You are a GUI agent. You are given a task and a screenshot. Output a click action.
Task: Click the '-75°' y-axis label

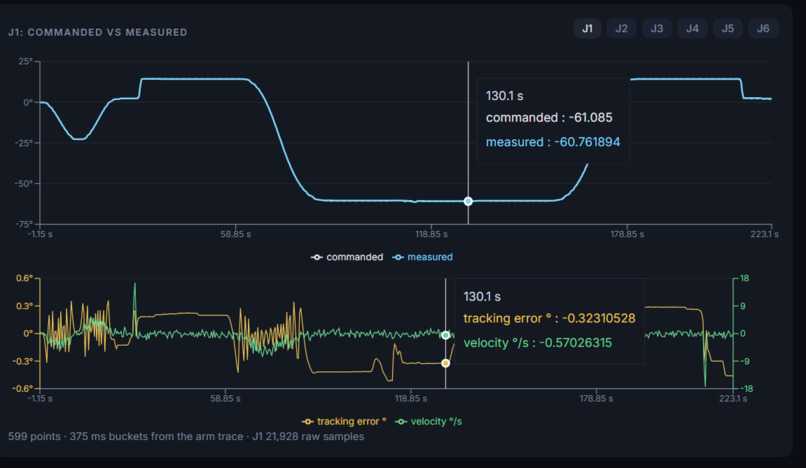(x=24, y=224)
